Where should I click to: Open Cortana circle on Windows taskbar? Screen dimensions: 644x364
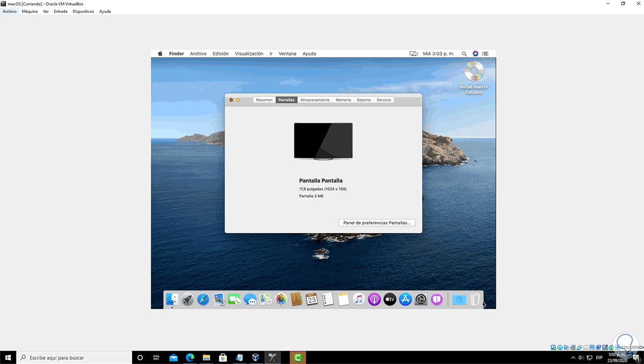(140, 358)
